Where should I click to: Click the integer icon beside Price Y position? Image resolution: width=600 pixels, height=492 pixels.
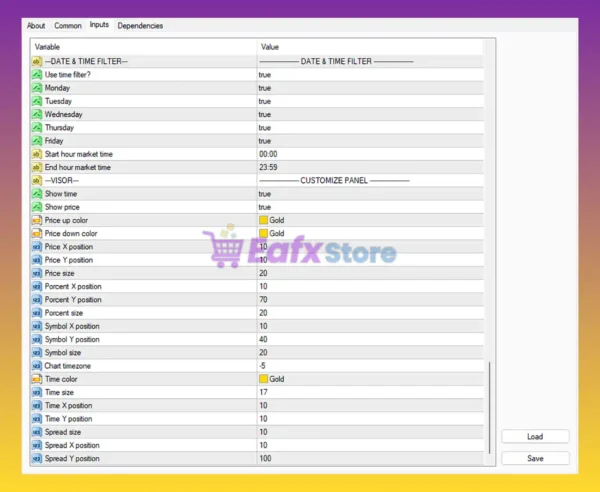37,260
